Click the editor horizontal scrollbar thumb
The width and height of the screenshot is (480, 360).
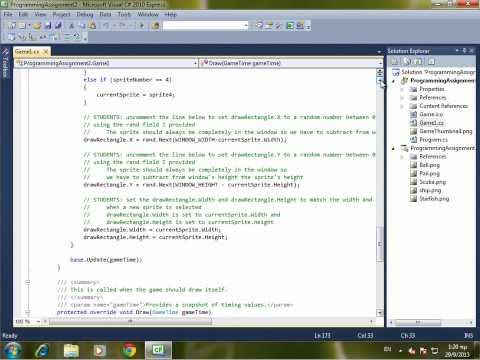pos(130,321)
